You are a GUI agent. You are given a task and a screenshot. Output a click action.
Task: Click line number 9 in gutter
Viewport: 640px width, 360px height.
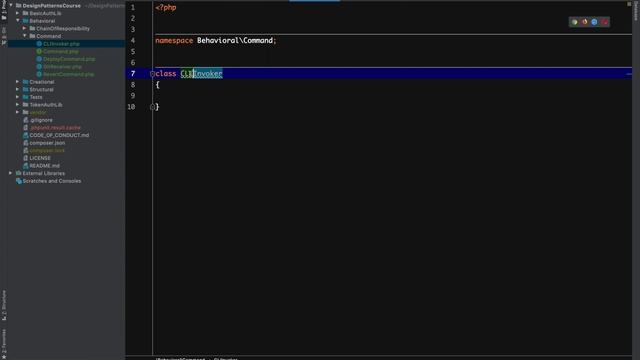133,96
